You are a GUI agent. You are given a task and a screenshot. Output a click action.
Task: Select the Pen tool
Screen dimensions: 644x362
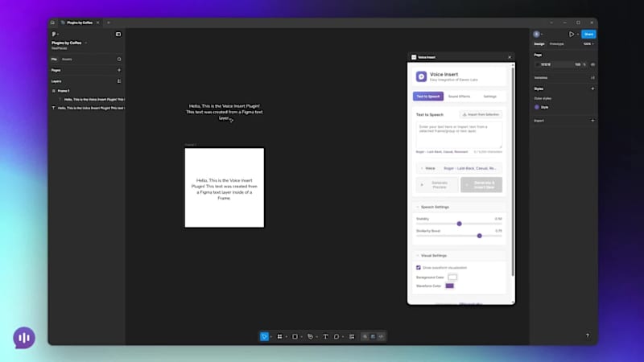(310, 336)
